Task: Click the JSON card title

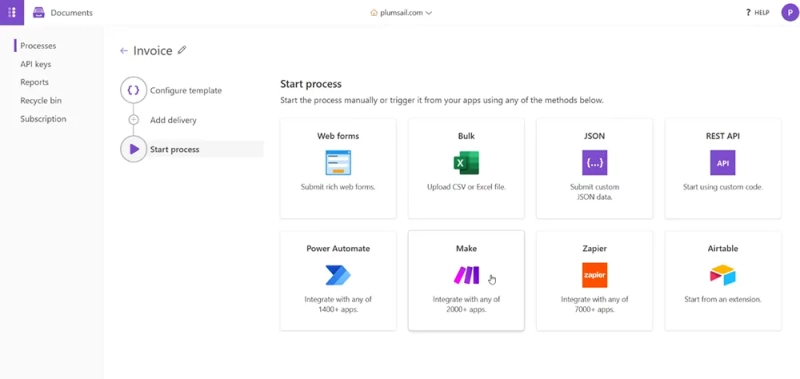Action: [595, 136]
